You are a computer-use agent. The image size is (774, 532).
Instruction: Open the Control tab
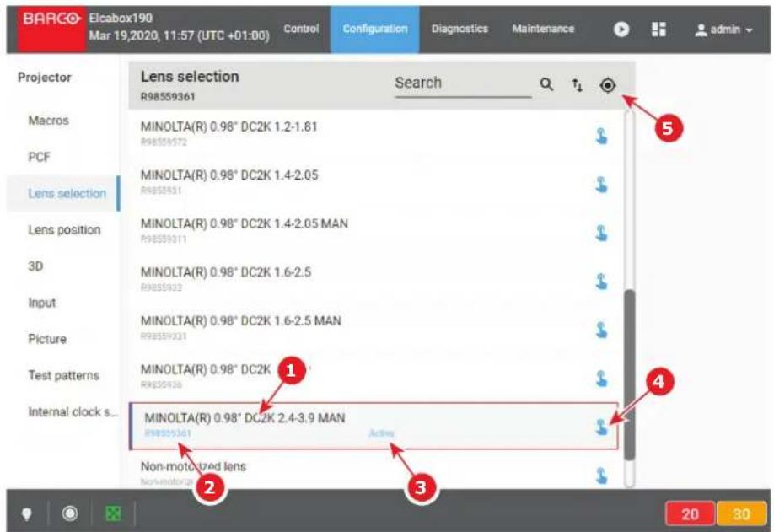pos(301,29)
